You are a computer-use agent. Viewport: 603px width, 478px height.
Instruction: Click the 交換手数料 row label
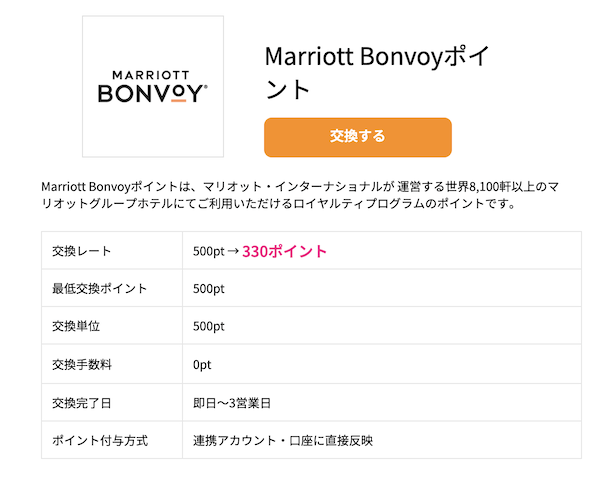point(82,364)
